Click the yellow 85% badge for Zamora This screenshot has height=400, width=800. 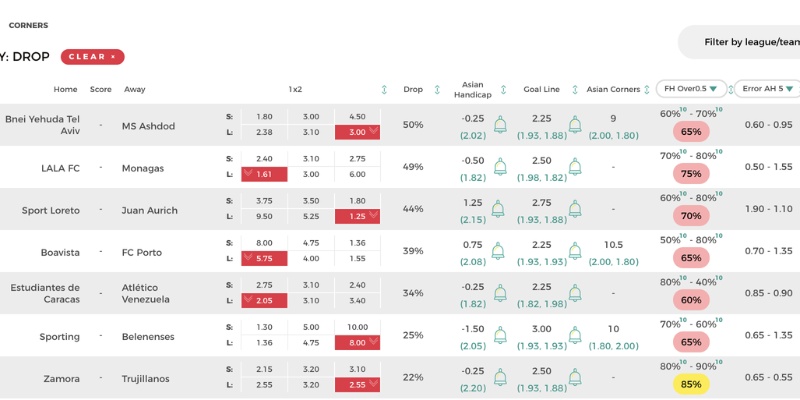pyautogui.click(x=691, y=384)
